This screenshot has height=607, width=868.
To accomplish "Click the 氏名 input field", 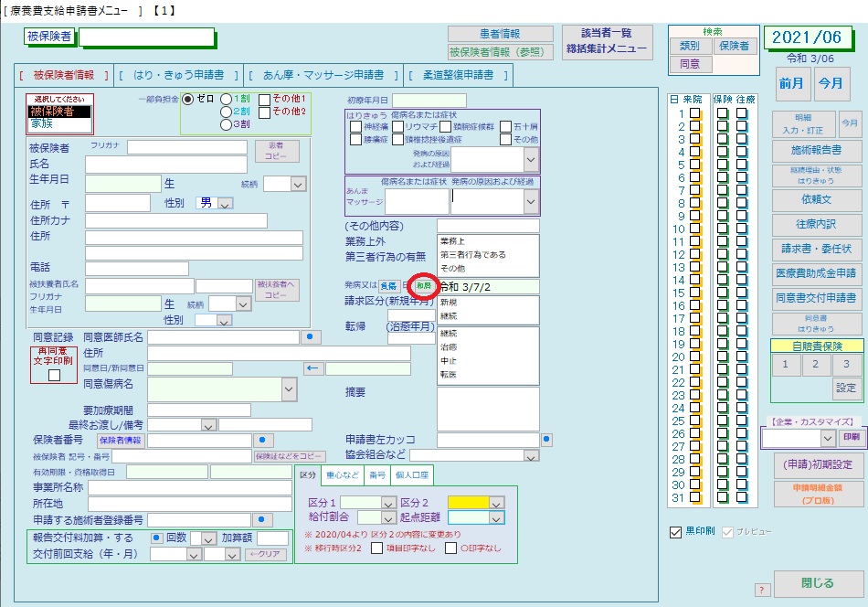I will click(x=166, y=165).
